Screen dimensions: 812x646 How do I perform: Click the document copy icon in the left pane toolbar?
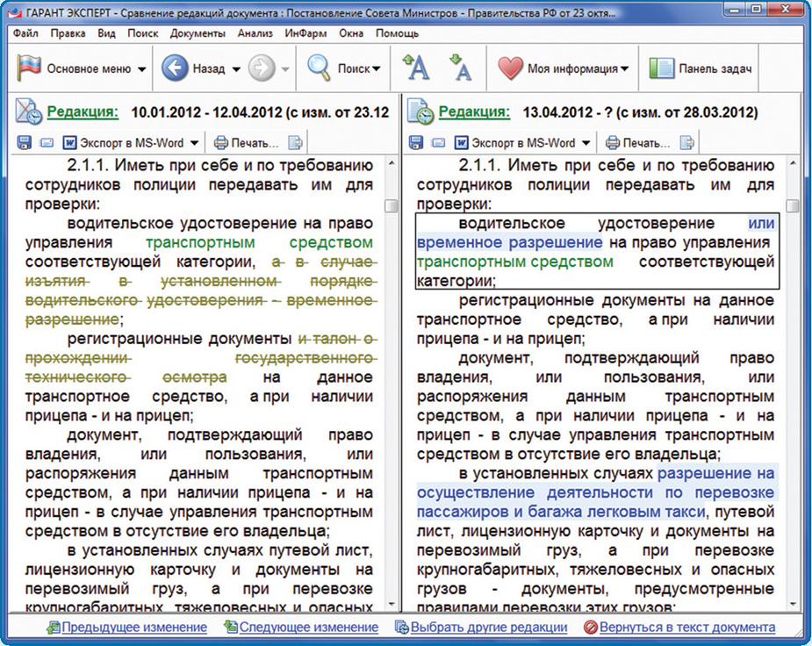[296, 142]
